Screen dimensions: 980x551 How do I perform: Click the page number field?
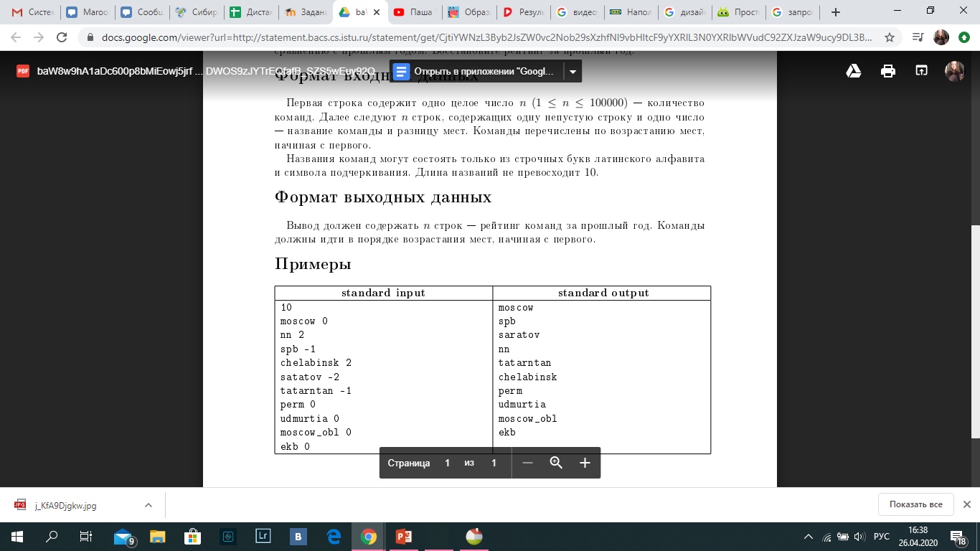447,463
